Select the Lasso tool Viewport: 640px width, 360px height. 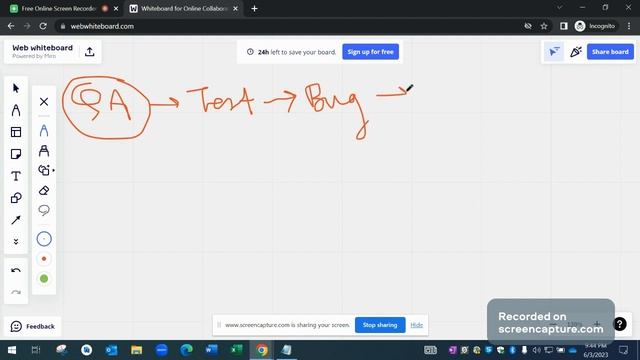44,210
